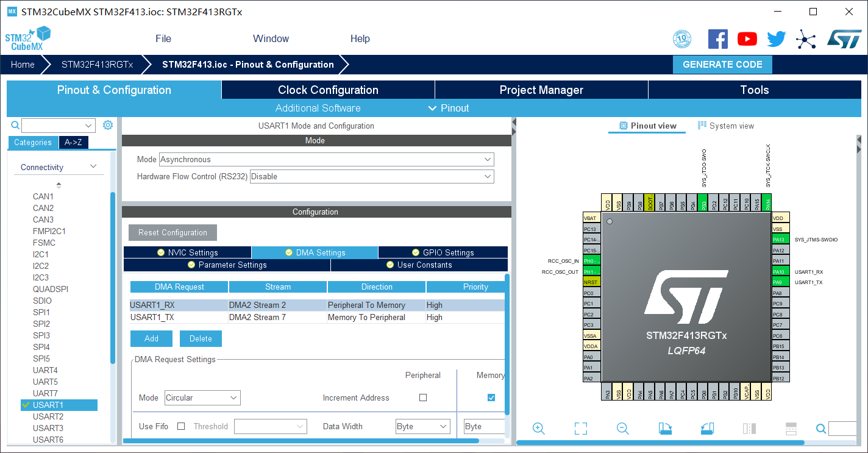
Task: Open the DMA Mode dropdown showing Circular
Action: tap(202, 398)
